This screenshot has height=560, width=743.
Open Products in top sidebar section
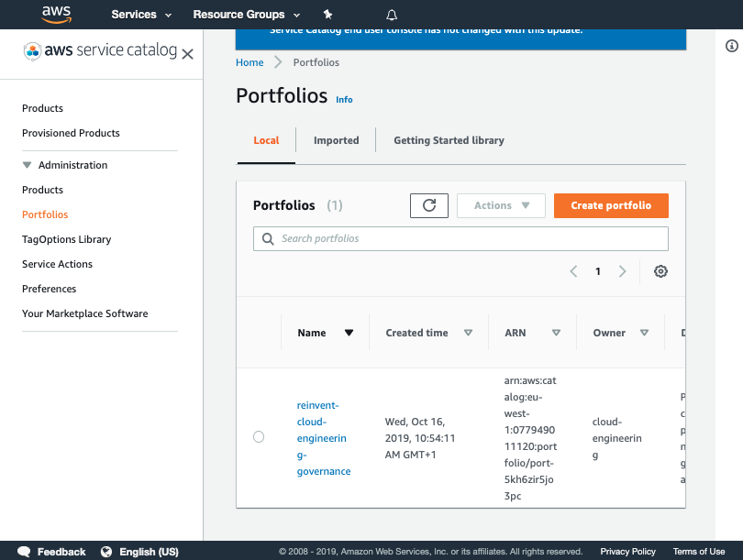coord(42,108)
